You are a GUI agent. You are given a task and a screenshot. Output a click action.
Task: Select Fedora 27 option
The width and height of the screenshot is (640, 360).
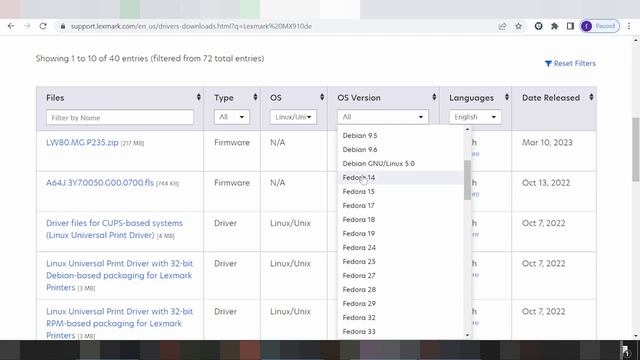pos(401,276)
